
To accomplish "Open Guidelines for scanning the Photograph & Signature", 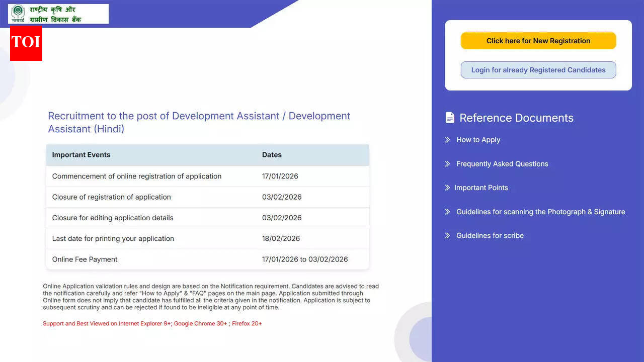I will click(540, 212).
